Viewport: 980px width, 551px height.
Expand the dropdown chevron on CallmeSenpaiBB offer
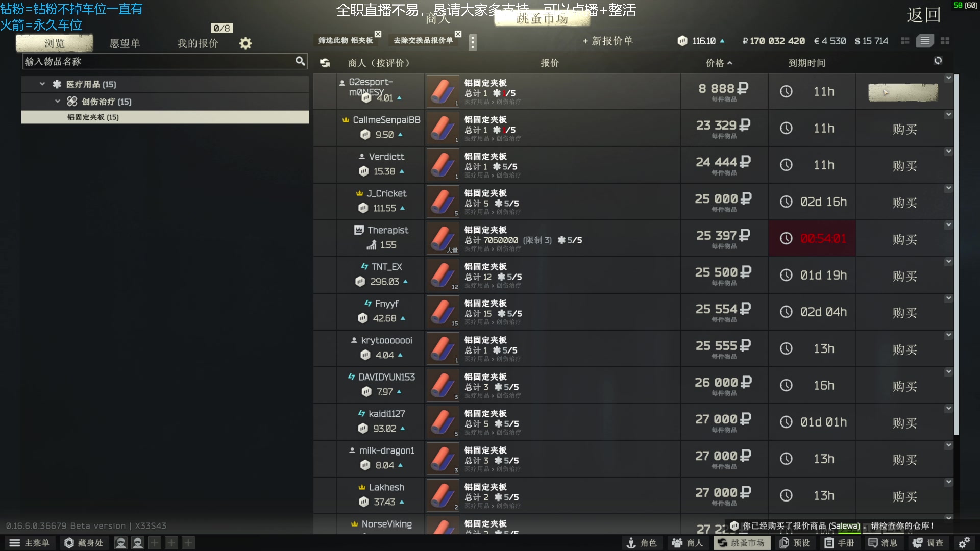coord(948,115)
